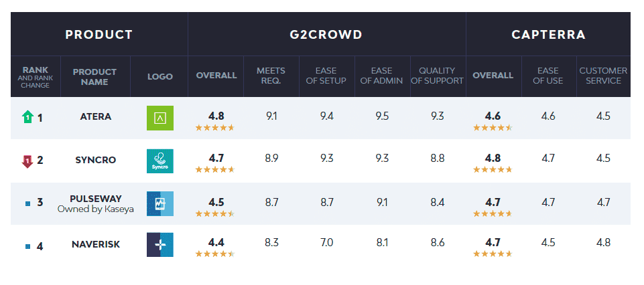The image size is (644, 285).
Task: Click Naverisk's G2Crowd star rating
Action: 215,254
